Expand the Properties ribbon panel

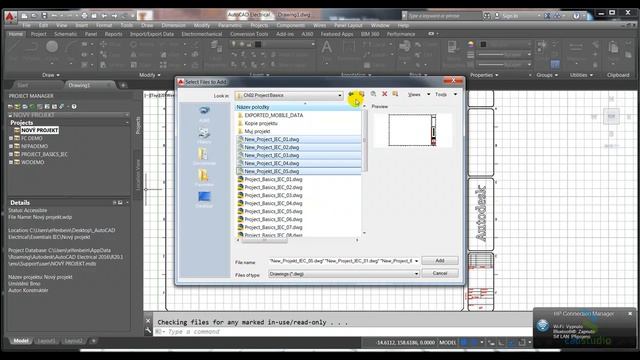pyautogui.click(x=484, y=75)
